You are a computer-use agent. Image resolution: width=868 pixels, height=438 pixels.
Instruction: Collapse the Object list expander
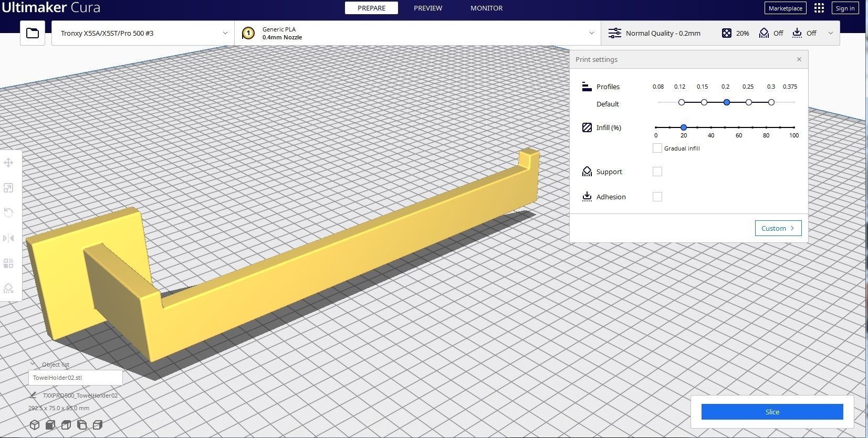pyautogui.click(x=33, y=364)
